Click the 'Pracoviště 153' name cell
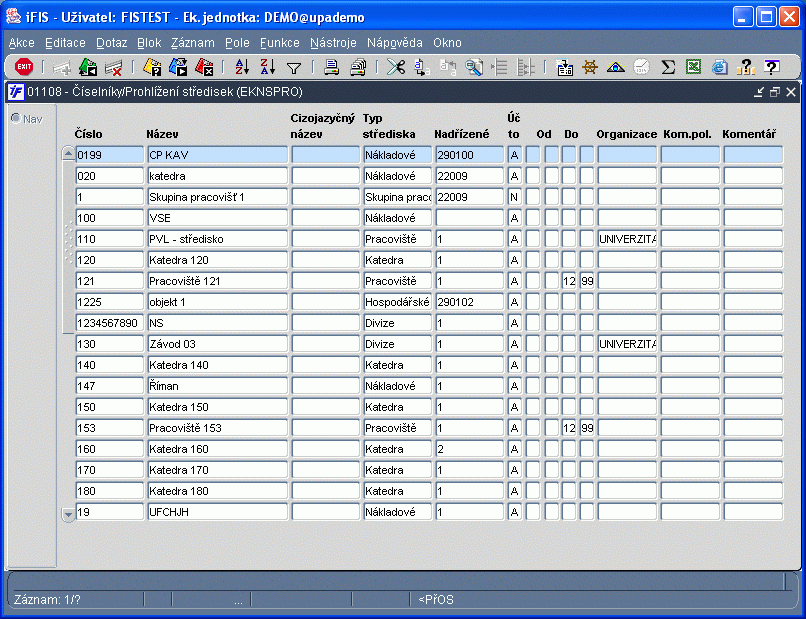This screenshot has width=806, height=619. point(217,428)
